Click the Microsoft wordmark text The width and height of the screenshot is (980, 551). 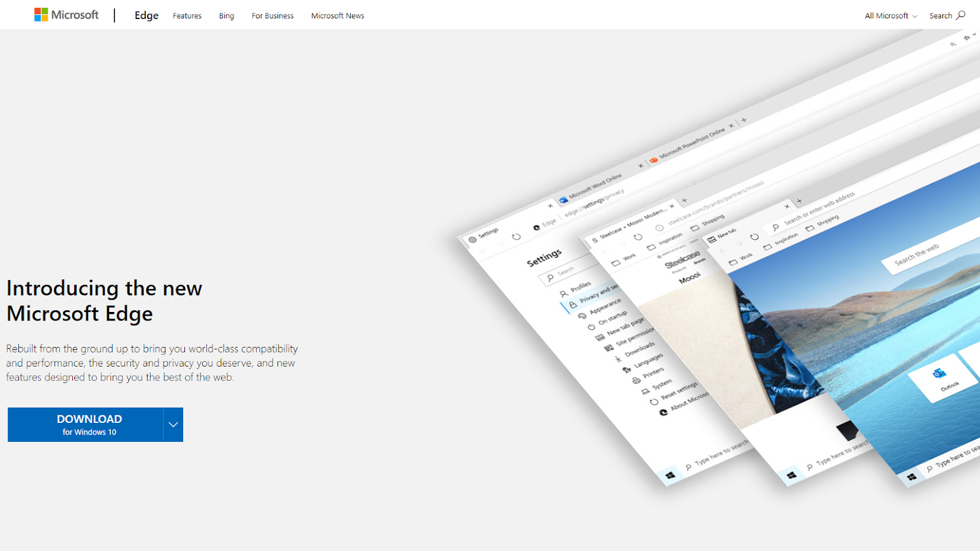click(x=75, y=15)
